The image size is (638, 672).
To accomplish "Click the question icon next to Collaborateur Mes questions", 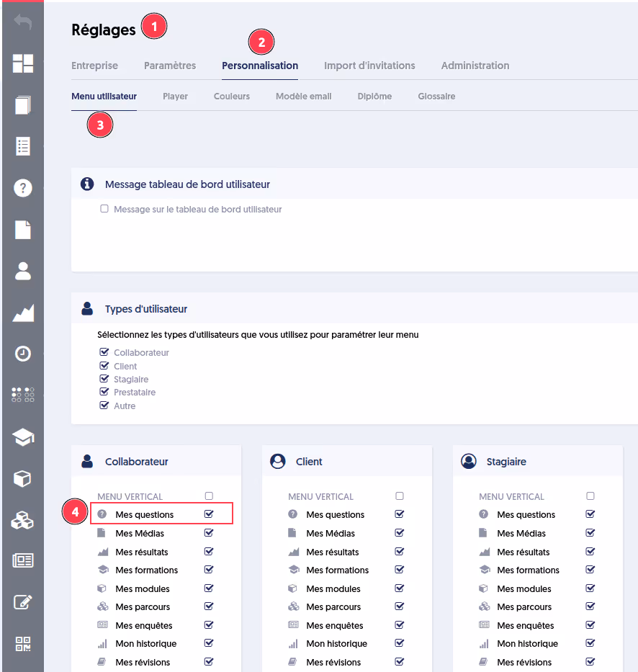I will [102, 514].
